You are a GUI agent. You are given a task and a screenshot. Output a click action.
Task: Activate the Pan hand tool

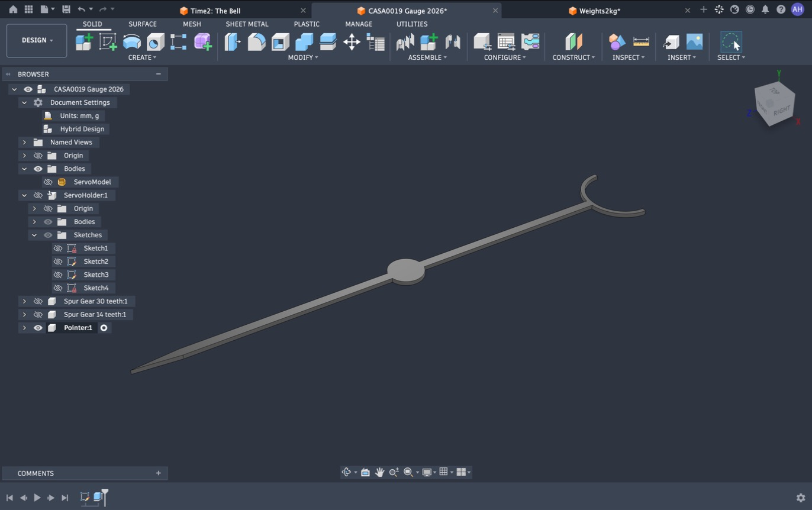click(x=379, y=472)
